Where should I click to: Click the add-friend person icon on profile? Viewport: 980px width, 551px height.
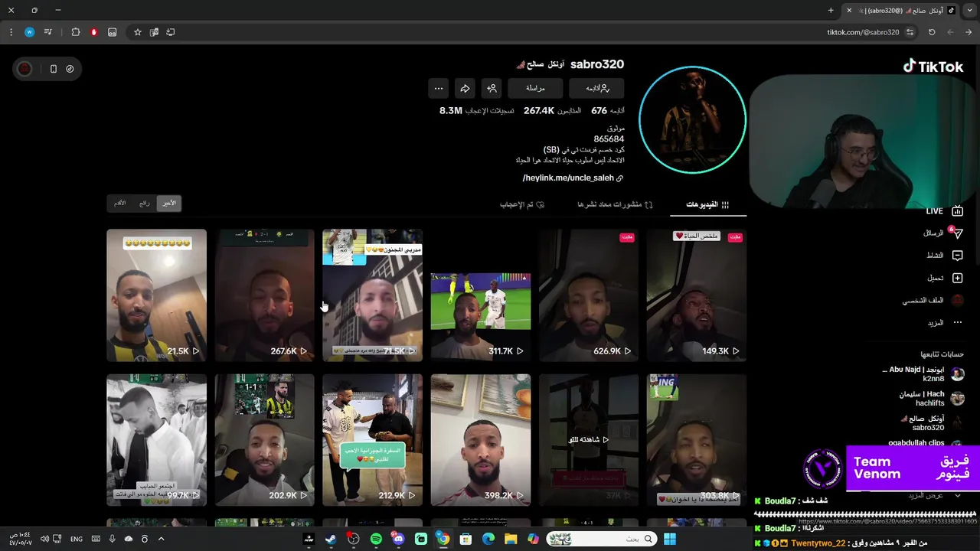[x=492, y=88]
